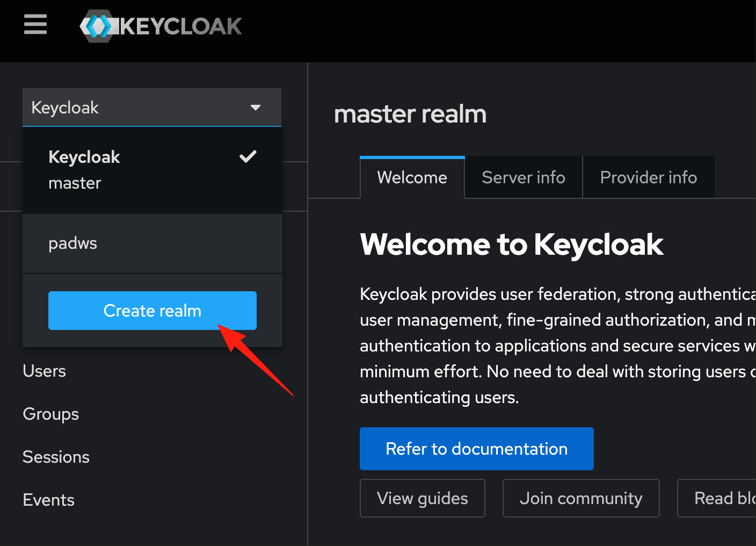Click the Create realm button

[152, 311]
